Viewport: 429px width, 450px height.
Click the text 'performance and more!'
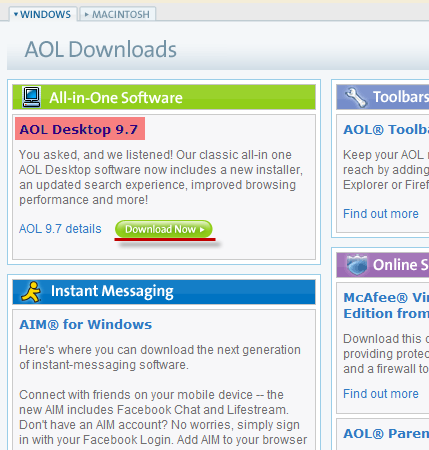[x=84, y=200]
